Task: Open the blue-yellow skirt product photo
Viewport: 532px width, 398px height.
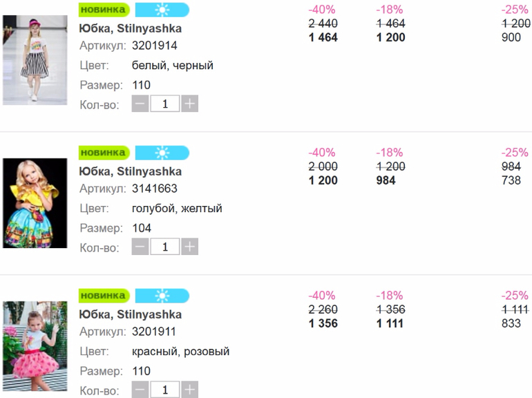Action: (35, 203)
